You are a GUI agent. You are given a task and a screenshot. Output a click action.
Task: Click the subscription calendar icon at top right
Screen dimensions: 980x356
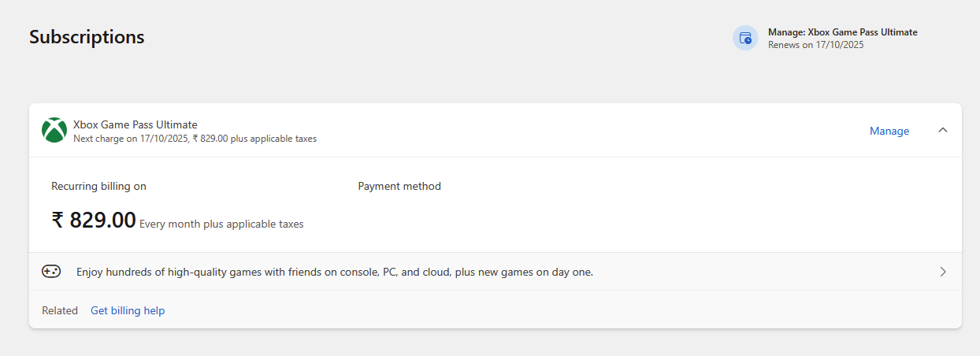(x=745, y=38)
